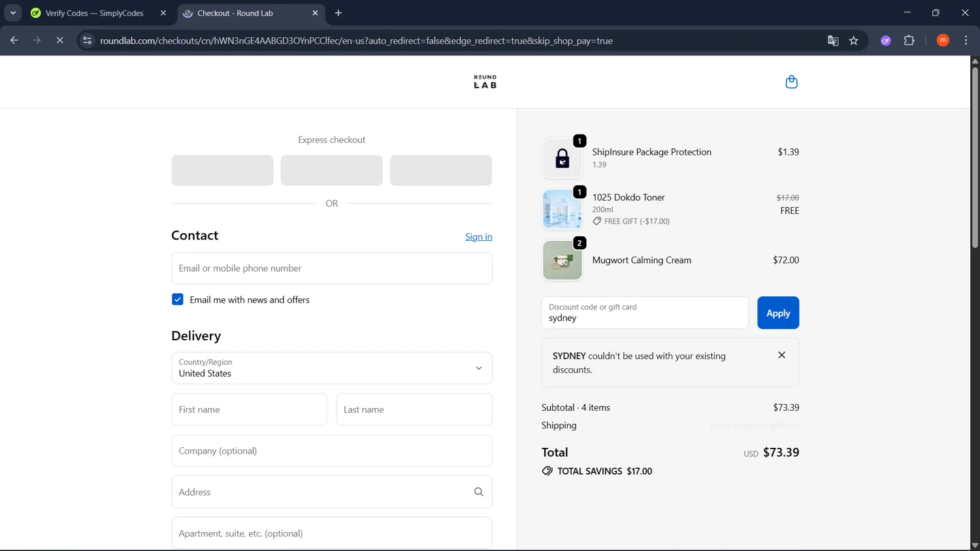Image resolution: width=980 pixels, height=551 pixels.
Task: Click the scrollbar down arrow
Action: [975, 545]
